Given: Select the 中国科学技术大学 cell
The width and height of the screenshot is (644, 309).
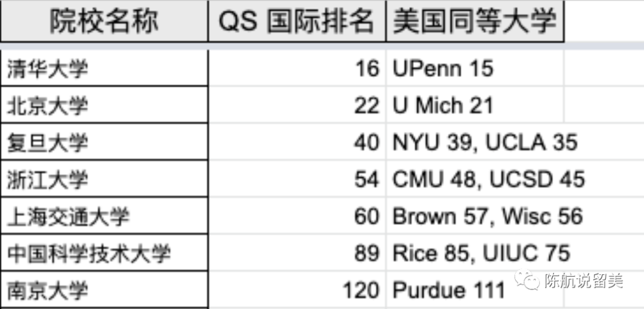Looking at the screenshot, I should 89,254.
